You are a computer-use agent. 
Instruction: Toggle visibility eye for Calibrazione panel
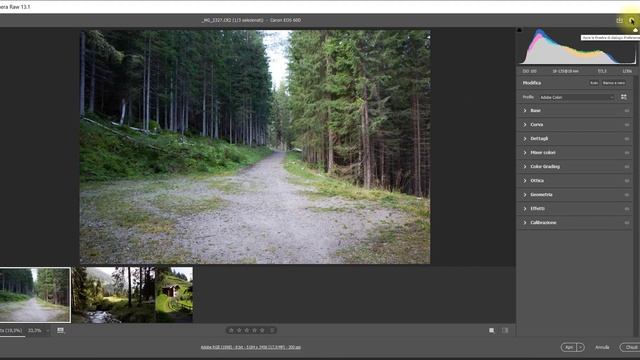627,223
